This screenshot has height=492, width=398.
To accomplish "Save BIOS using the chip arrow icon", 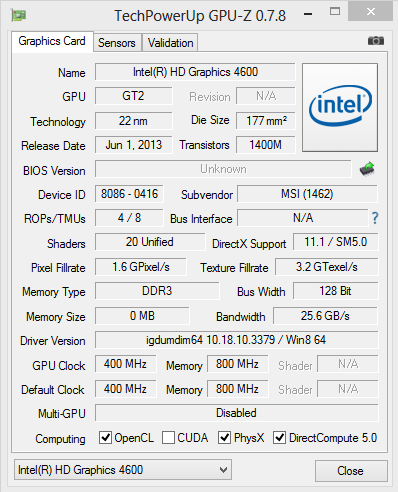I will click(367, 169).
